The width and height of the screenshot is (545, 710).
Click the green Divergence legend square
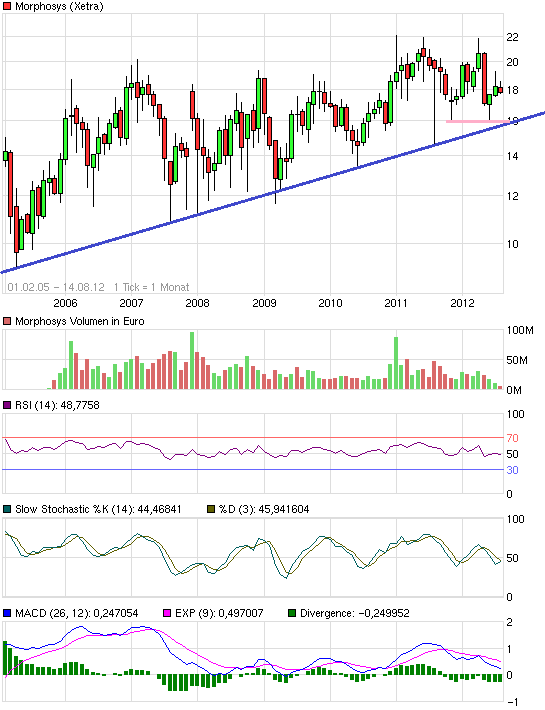coord(292,613)
